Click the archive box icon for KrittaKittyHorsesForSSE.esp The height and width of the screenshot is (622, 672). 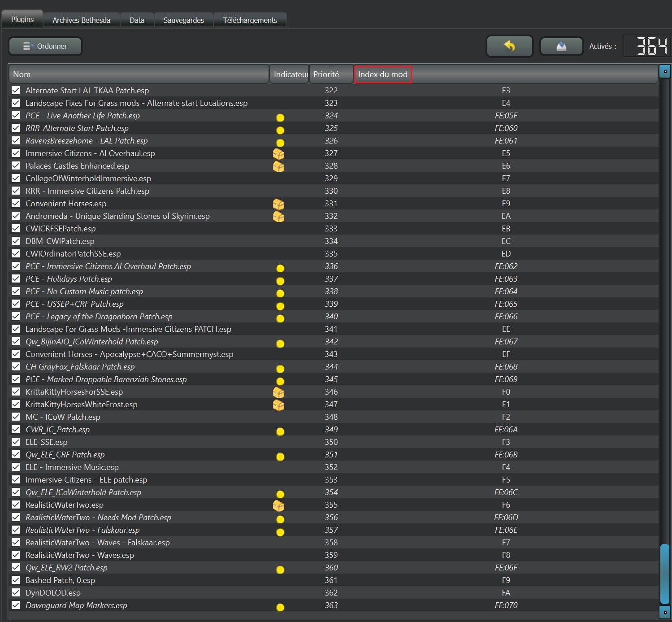click(x=278, y=392)
